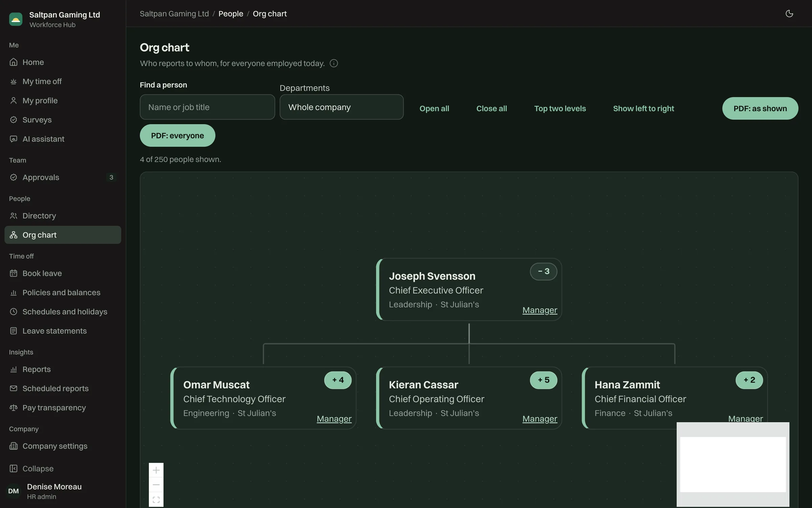Image resolution: width=812 pixels, height=508 pixels.
Task: Launch the AI assistant
Action: tap(63, 139)
